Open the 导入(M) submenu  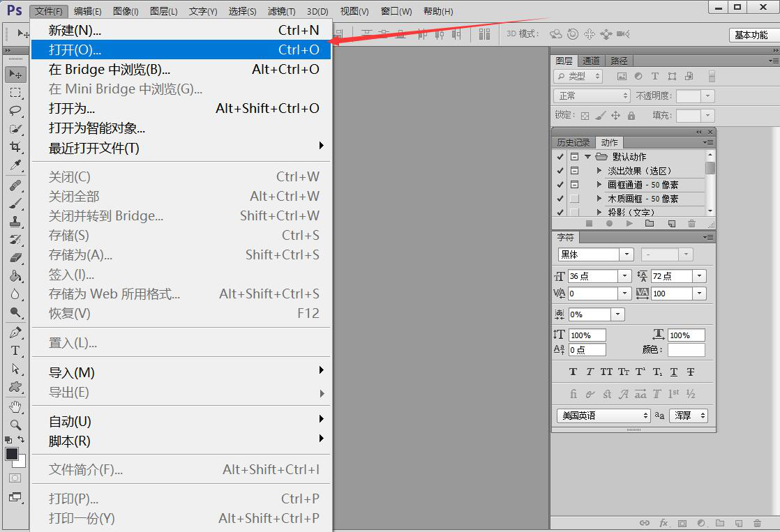(181, 372)
